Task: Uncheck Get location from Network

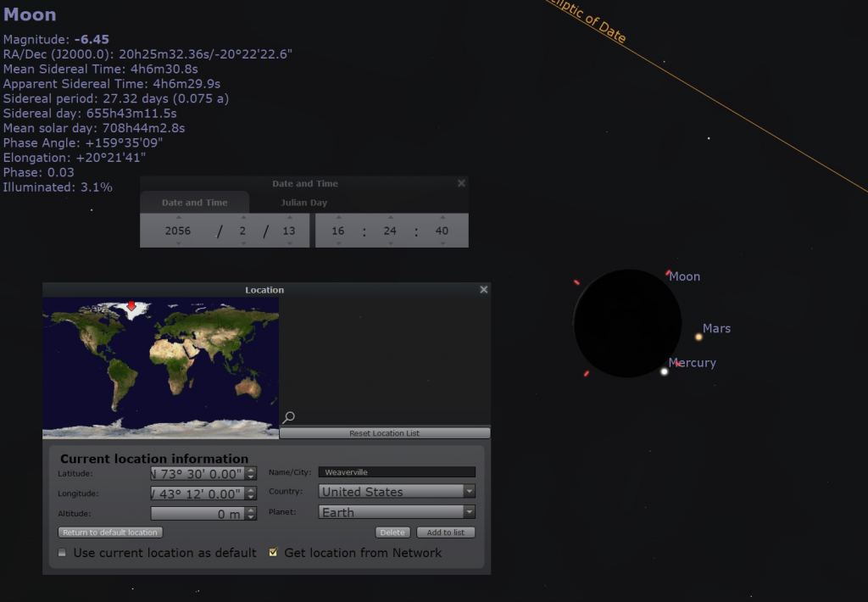Action: click(x=273, y=553)
